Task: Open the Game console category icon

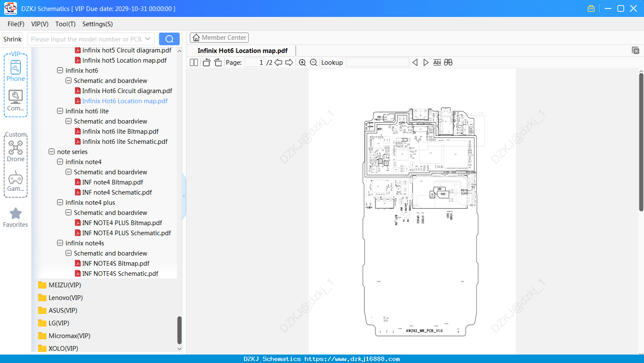Action: [x=16, y=181]
